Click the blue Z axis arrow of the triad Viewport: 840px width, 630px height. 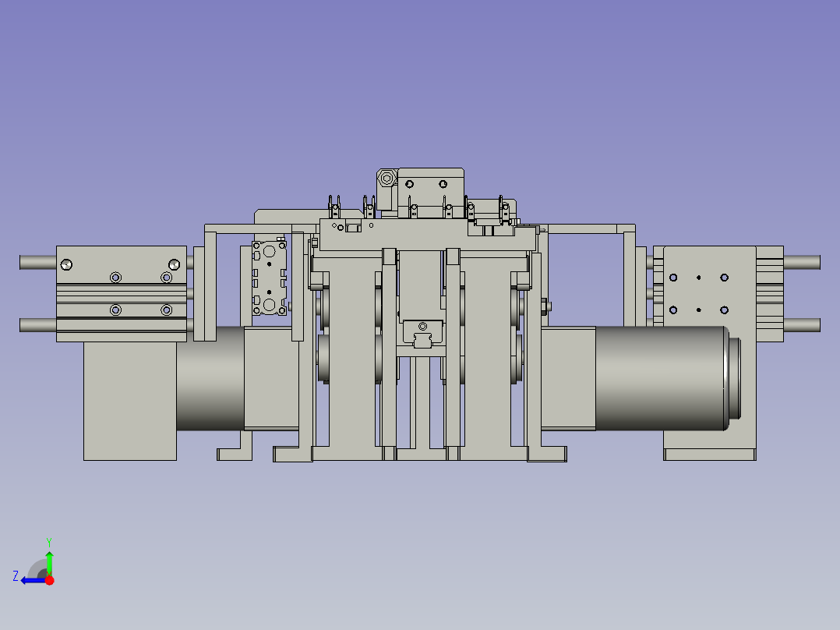32,580
